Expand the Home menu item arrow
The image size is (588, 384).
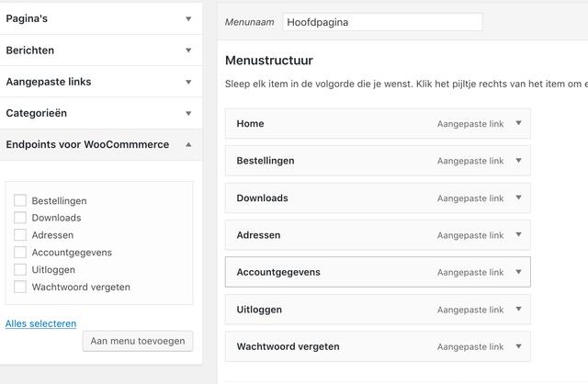[x=518, y=123]
